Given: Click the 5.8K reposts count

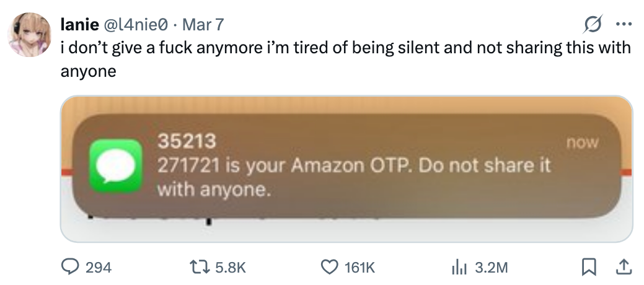Looking at the screenshot, I should (230, 268).
